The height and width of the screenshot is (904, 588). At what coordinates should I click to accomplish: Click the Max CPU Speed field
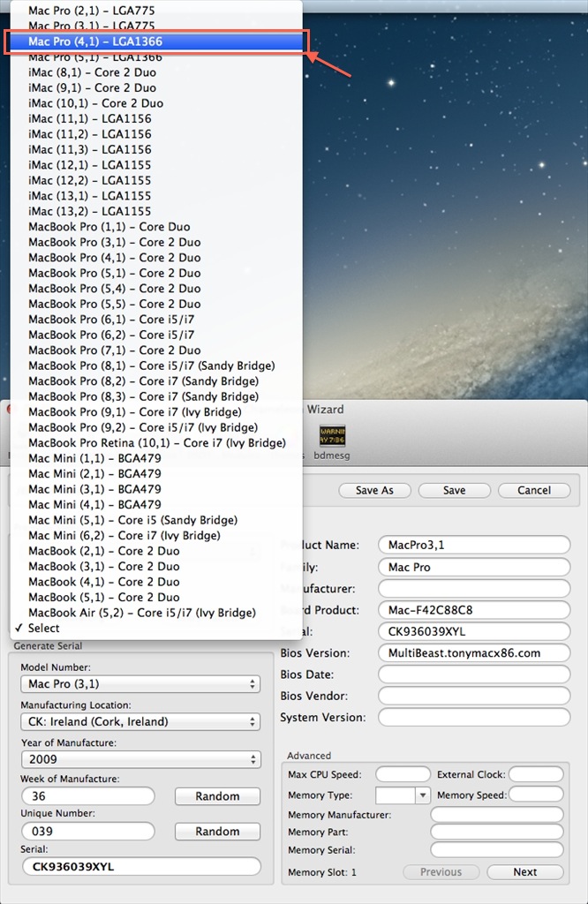click(403, 774)
